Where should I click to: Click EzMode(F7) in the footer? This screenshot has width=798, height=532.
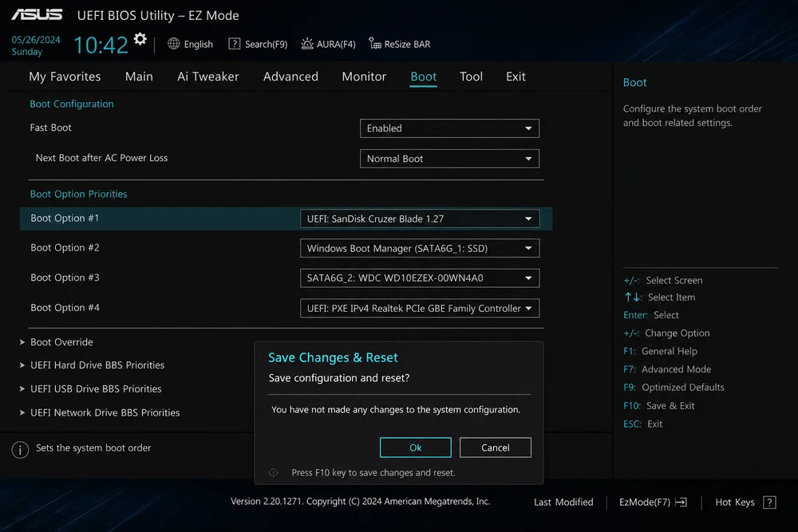(x=645, y=502)
